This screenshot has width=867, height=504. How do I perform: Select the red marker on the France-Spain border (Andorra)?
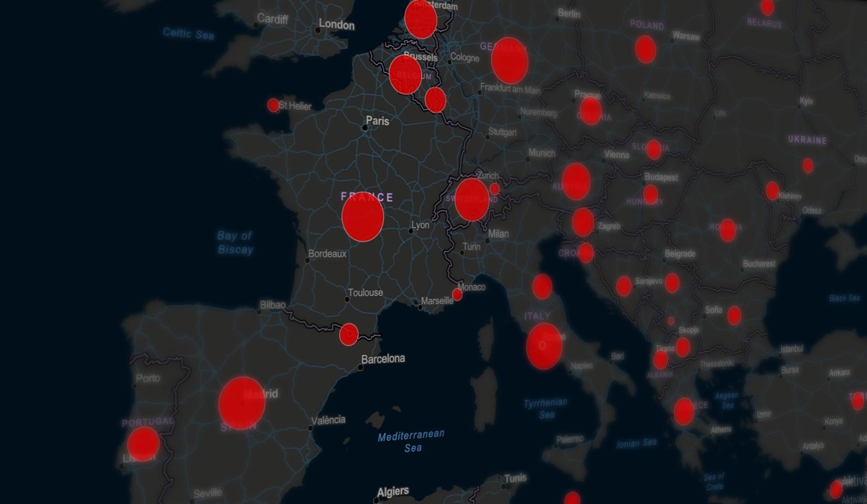coord(349,334)
